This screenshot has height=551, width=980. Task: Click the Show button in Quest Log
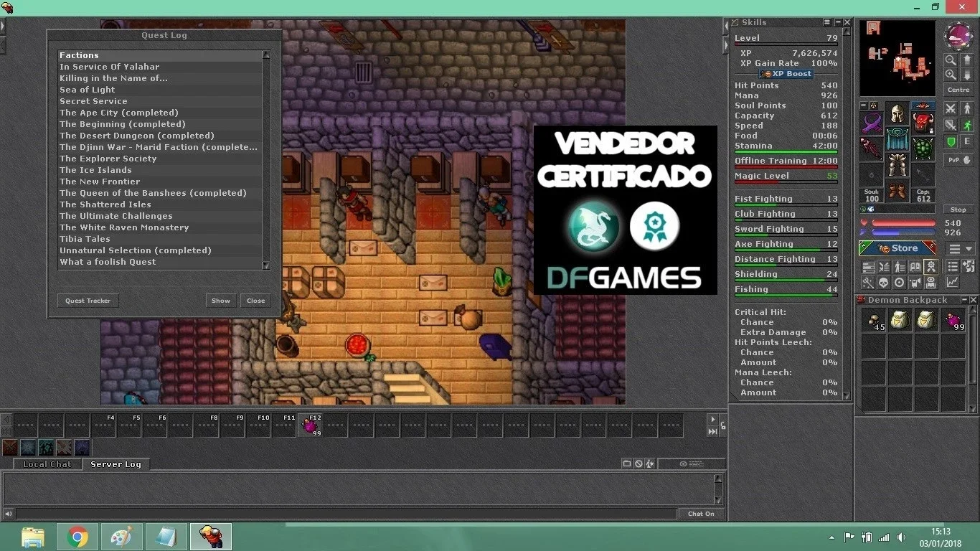coord(221,301)
